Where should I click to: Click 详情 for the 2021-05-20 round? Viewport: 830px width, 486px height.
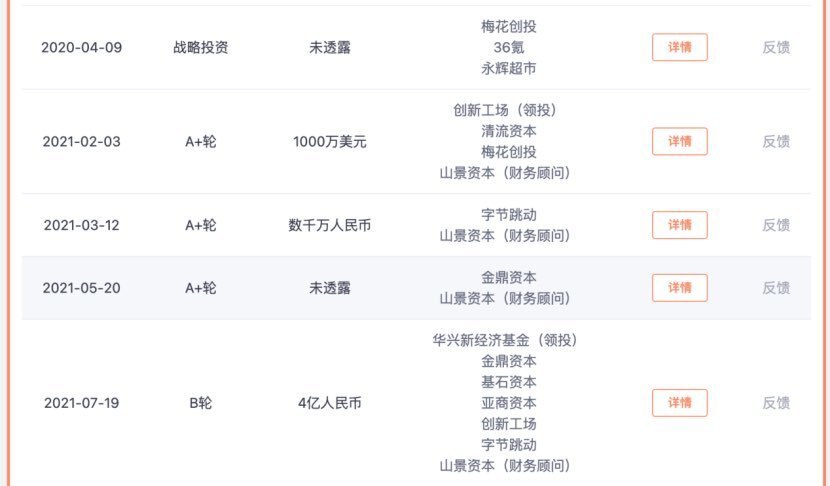pyautogui.click(x=679, y=288)
